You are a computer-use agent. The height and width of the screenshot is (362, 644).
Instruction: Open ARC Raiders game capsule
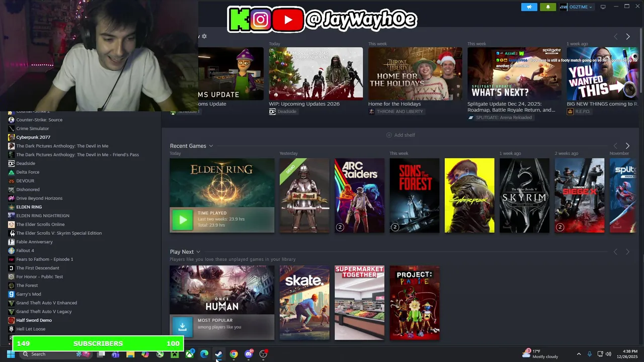point(359,196)
